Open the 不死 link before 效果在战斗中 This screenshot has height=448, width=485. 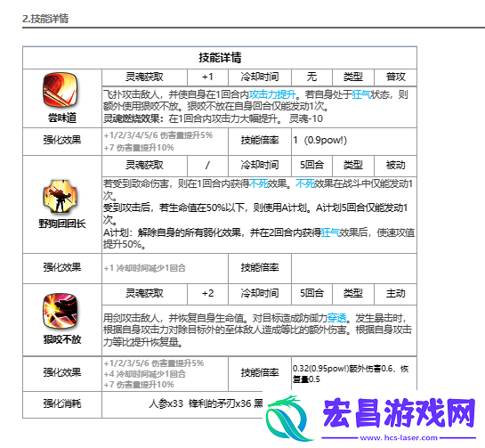[304, 183]
